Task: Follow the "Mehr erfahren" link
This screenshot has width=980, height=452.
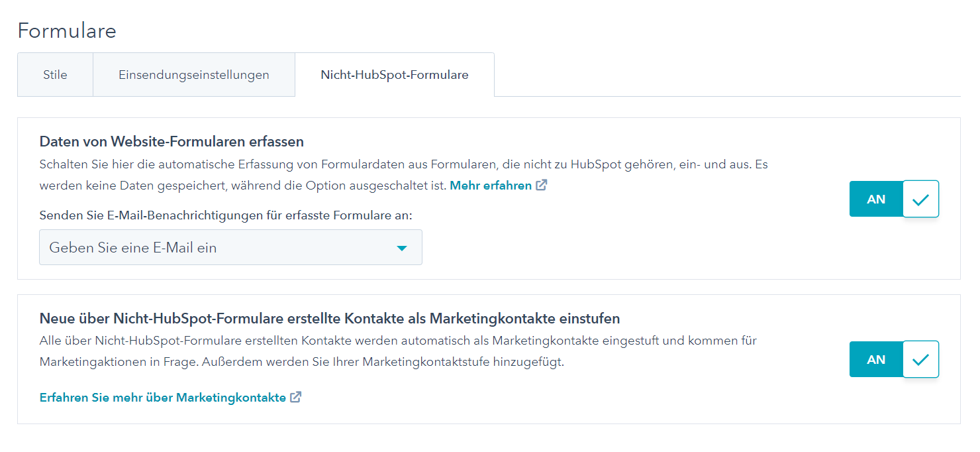Action: [x=491, y=186]
